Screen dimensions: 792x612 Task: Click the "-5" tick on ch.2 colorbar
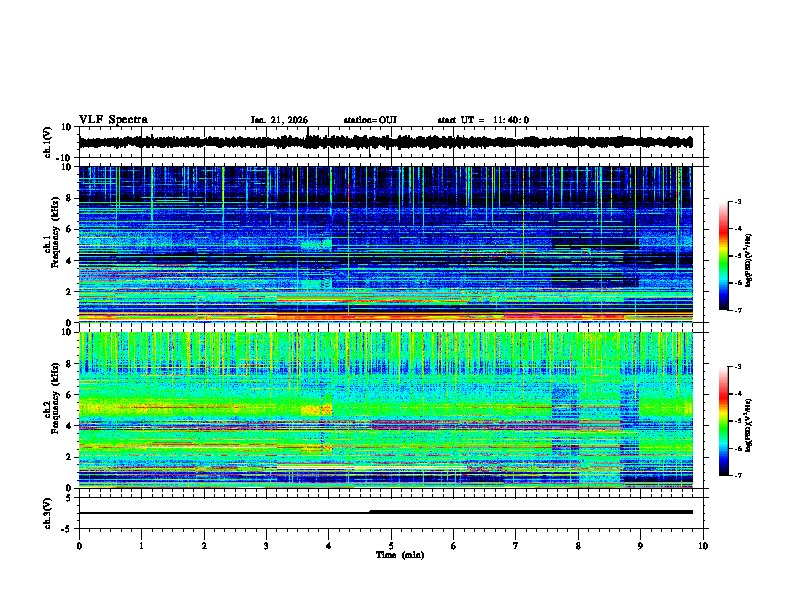point(737,421)
